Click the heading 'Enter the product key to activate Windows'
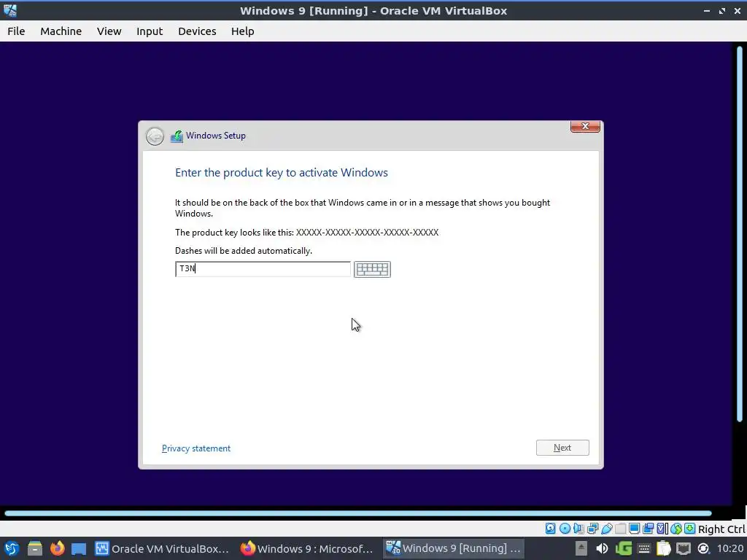 click(282, 172)
